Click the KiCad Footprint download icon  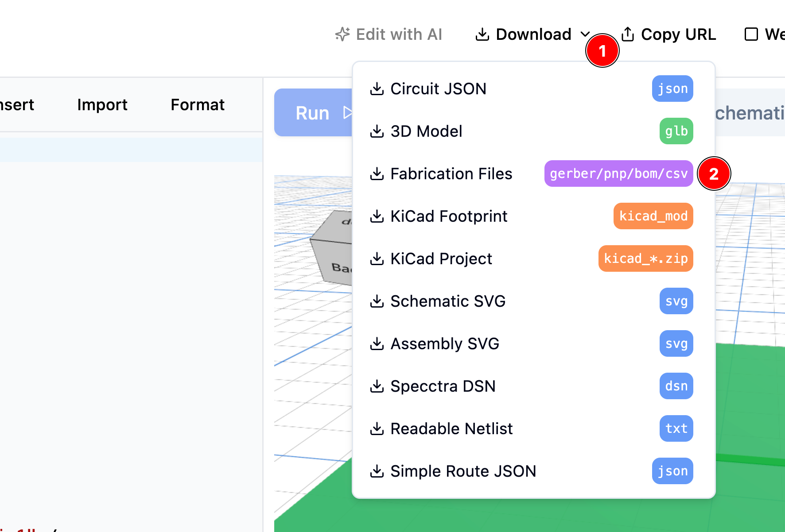coord(377,216)
